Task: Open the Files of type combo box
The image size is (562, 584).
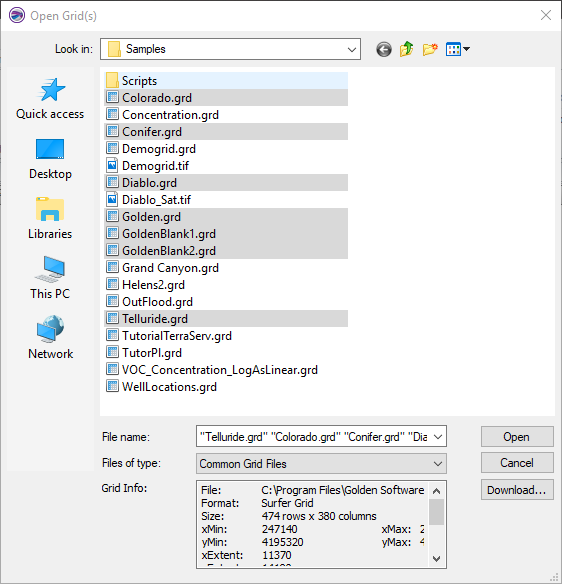Action: 321,464
